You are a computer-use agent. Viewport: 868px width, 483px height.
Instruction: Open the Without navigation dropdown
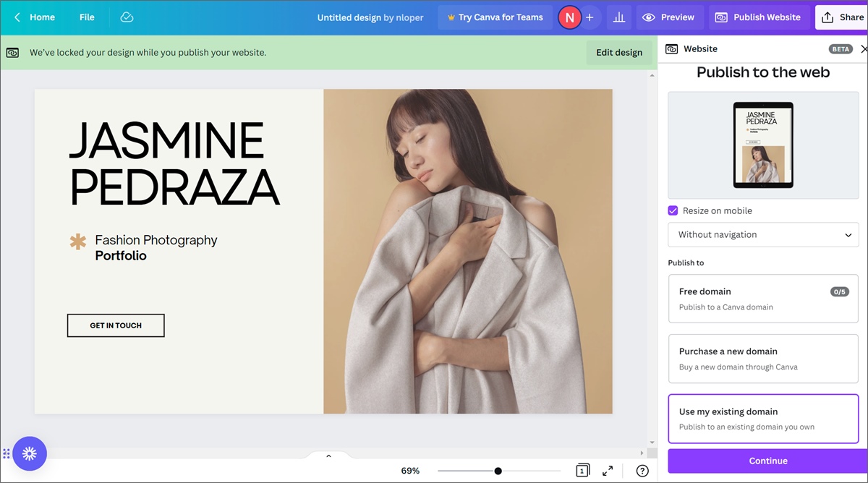pyautogui.click(x=763, y=234)
